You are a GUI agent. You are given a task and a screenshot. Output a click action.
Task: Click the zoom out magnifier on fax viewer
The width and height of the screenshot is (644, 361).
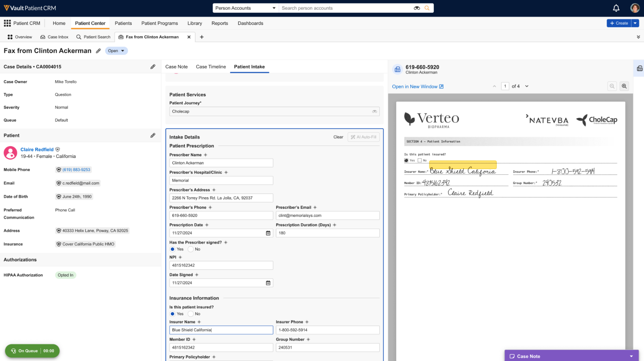[612, 86]
